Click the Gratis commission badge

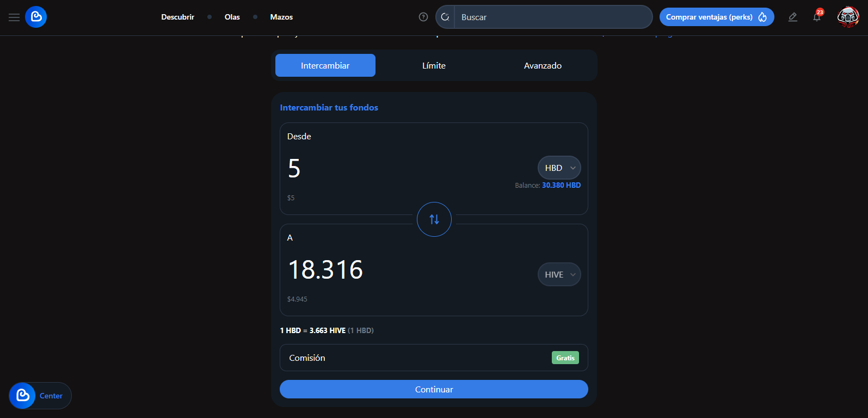point(565,358)
